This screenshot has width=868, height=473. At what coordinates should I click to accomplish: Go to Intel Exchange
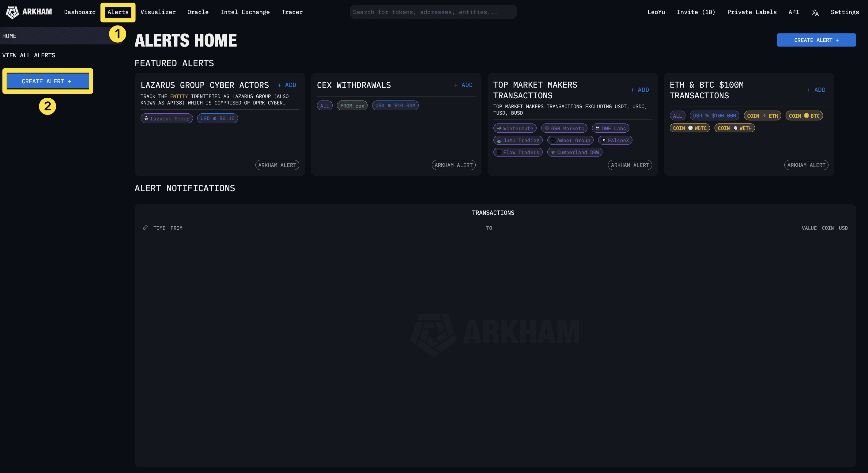[x=245, y=12]
